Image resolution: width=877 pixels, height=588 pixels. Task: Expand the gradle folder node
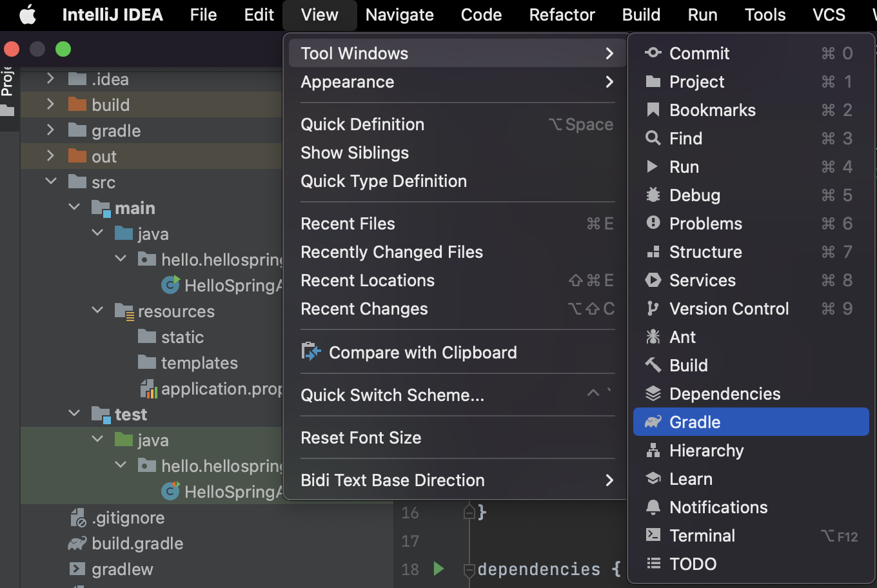coord(50,131)
